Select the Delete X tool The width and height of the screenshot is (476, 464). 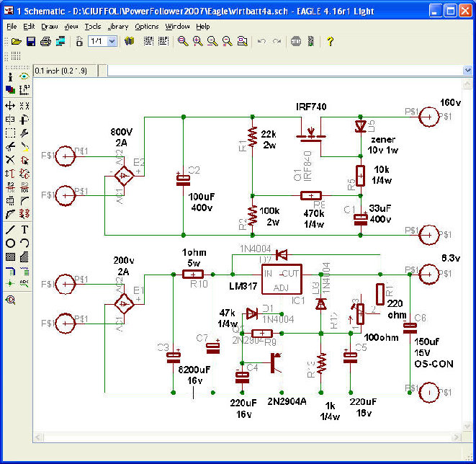click(10, 160)
